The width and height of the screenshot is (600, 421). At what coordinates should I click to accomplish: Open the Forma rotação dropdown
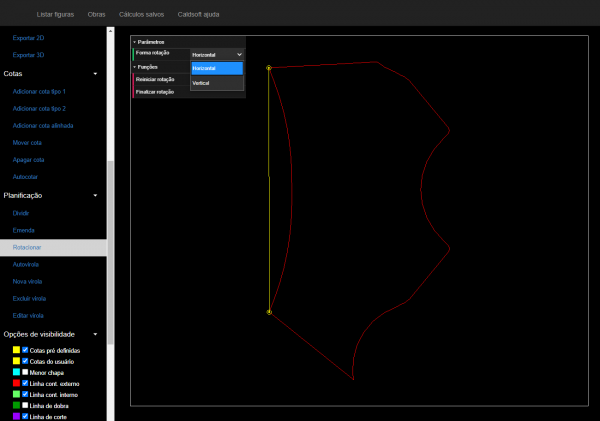217,54
